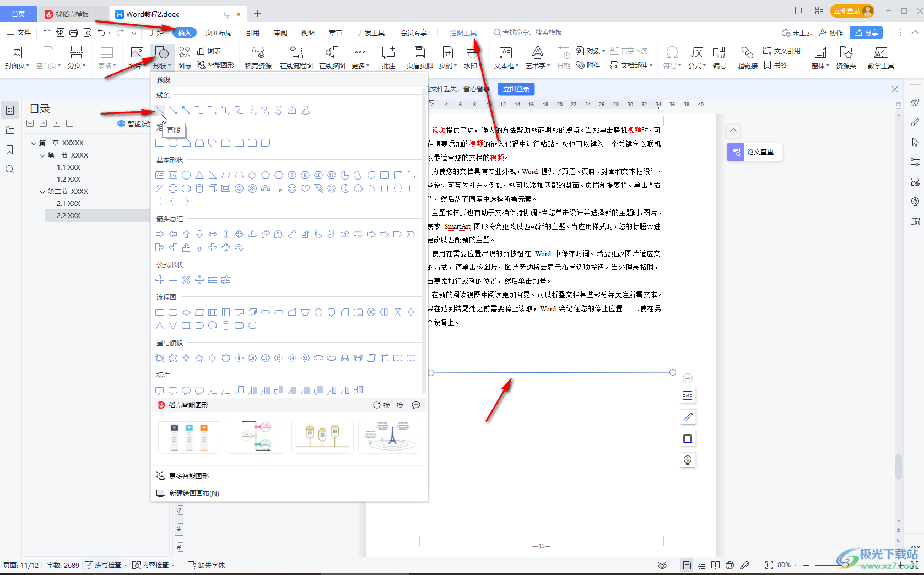This screenshot has height=575, width=924.
Task: Select the straight line shape
Action: click(x=160, y=110)
